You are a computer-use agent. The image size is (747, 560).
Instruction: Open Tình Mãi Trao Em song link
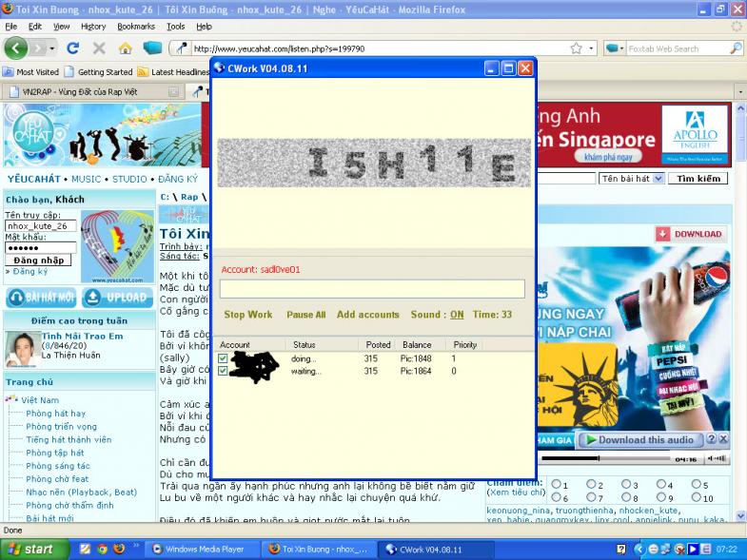(x=83, y=336)
